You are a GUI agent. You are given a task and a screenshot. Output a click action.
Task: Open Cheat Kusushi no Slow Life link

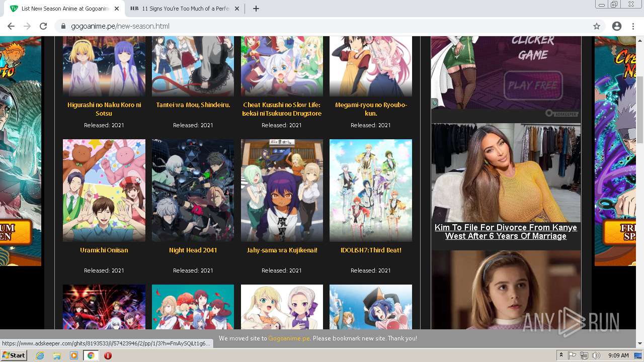[x=282, y=109]
